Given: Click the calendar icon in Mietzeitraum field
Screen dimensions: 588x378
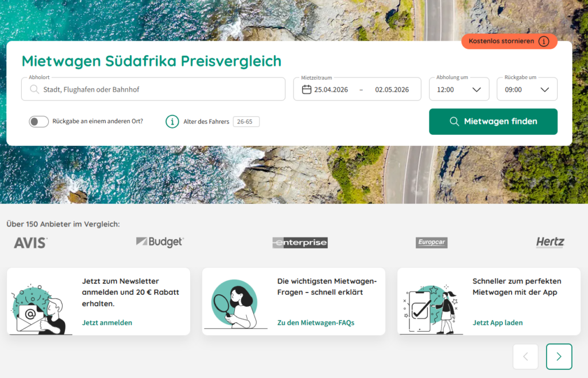Looking at the screenshot, I should 307,89.
